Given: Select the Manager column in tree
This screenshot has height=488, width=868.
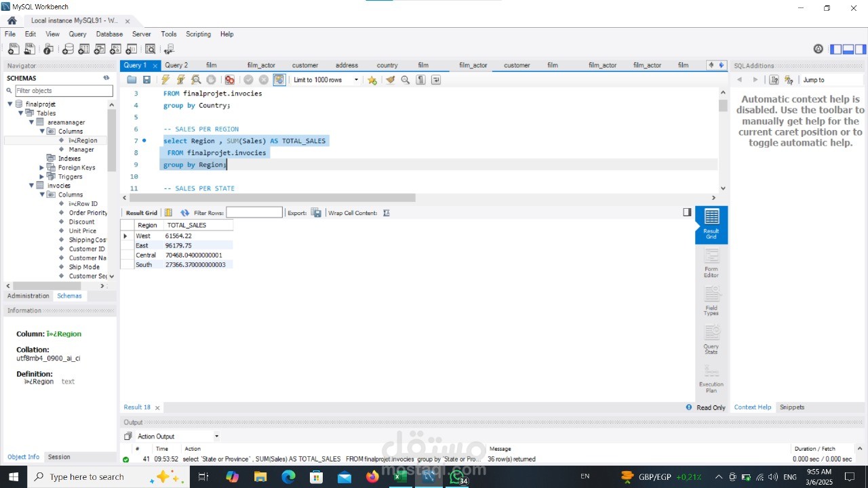Looking at the screenshot, I should pyautogui.click(x=81, y=149).
